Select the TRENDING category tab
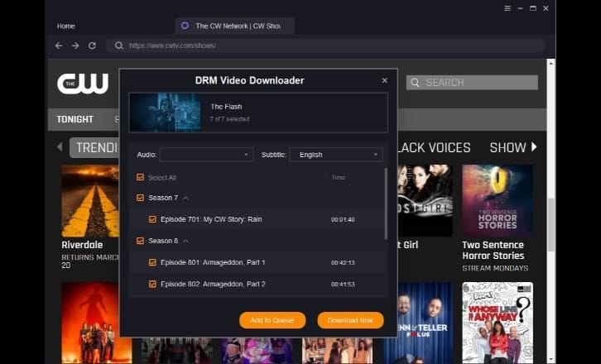This screenshot has height=364, width=601. click(94, 147)
